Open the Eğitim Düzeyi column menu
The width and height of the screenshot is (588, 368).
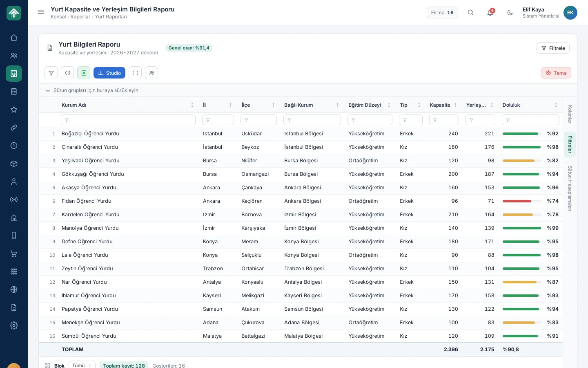click(389, 105)
